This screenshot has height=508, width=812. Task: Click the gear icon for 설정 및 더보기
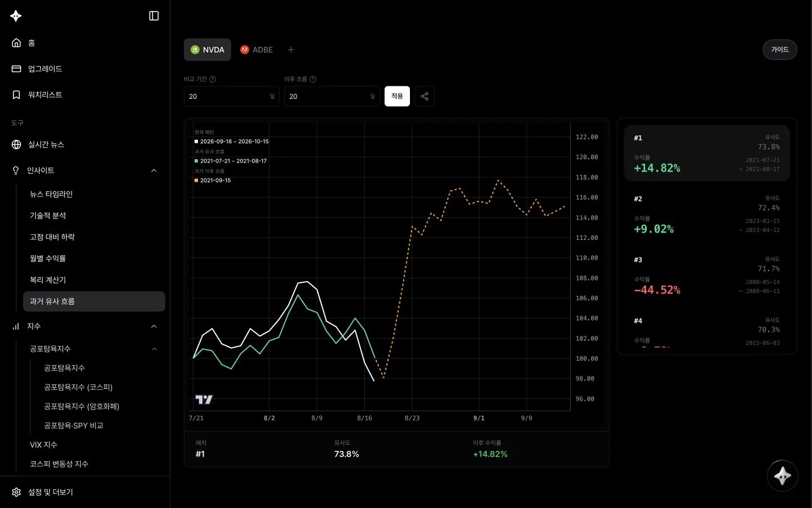16,492
